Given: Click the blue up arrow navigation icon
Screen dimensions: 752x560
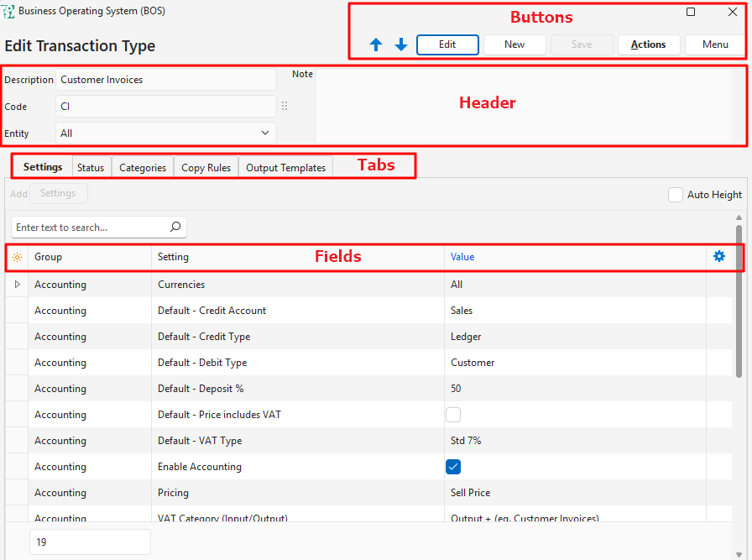Looking at the screenshot, I should tap(376, 45).
